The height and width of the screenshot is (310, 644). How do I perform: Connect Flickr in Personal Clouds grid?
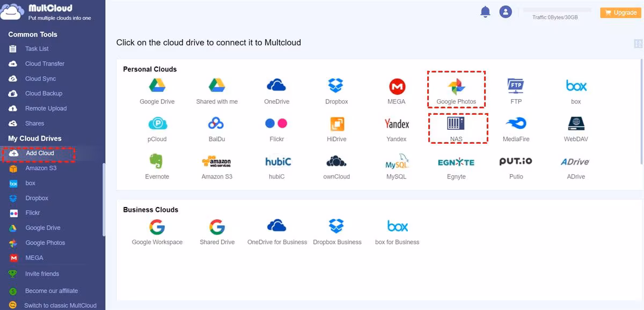pyautogui.click(x=276, y=123)
